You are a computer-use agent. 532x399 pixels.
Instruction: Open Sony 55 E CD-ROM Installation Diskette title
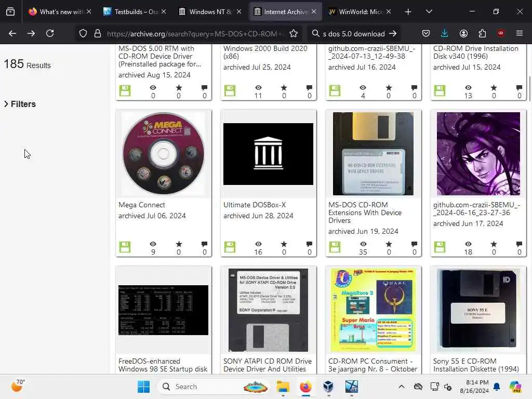click(x=476, y=365)
